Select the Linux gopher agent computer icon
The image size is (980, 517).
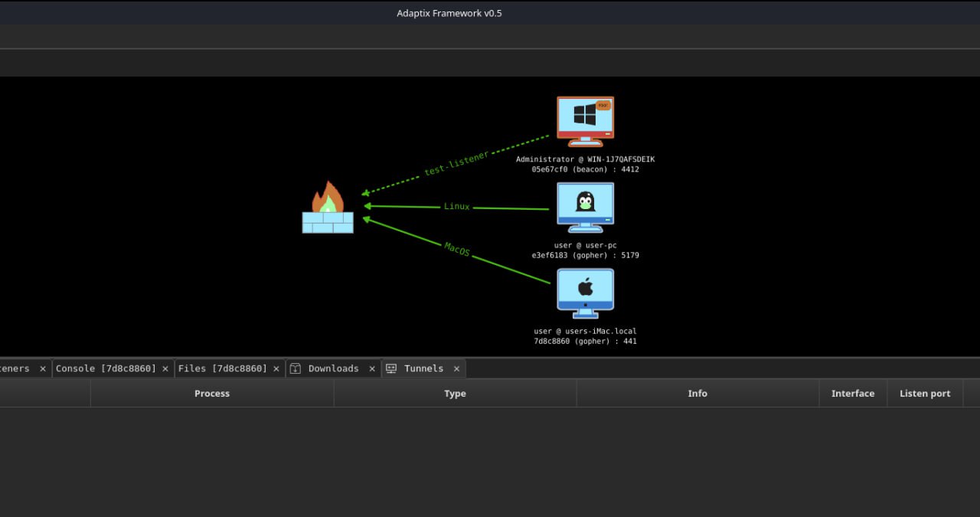[585, 207]
